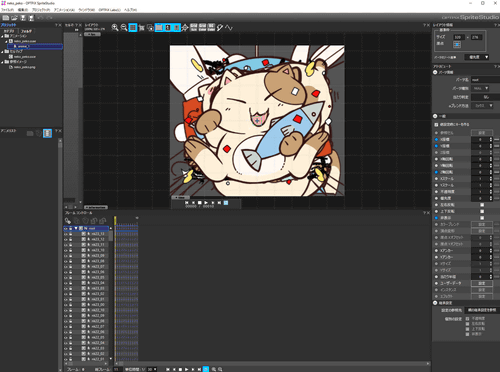Click the timeline playhead marker
This screenshot has height=372, width=500.
click(x=115, y=220)
